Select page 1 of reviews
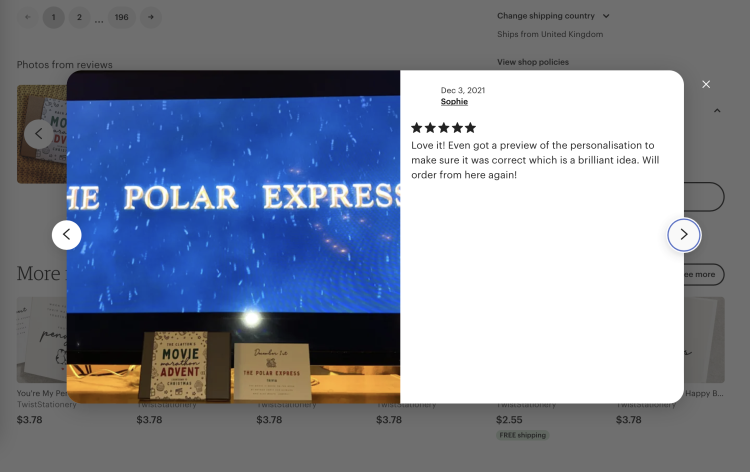This screenshot has height=472, width=750. 54,17
